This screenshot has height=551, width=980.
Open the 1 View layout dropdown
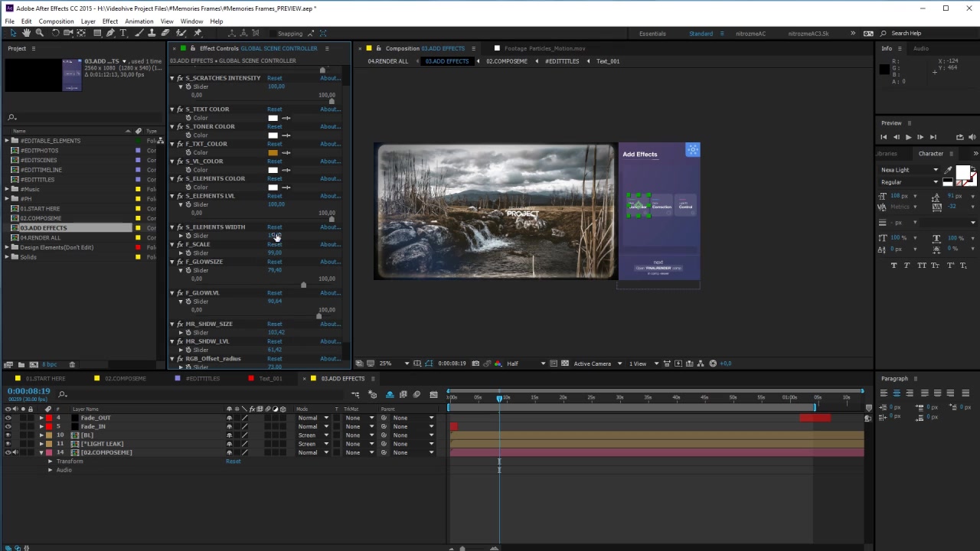pos(642,364)
